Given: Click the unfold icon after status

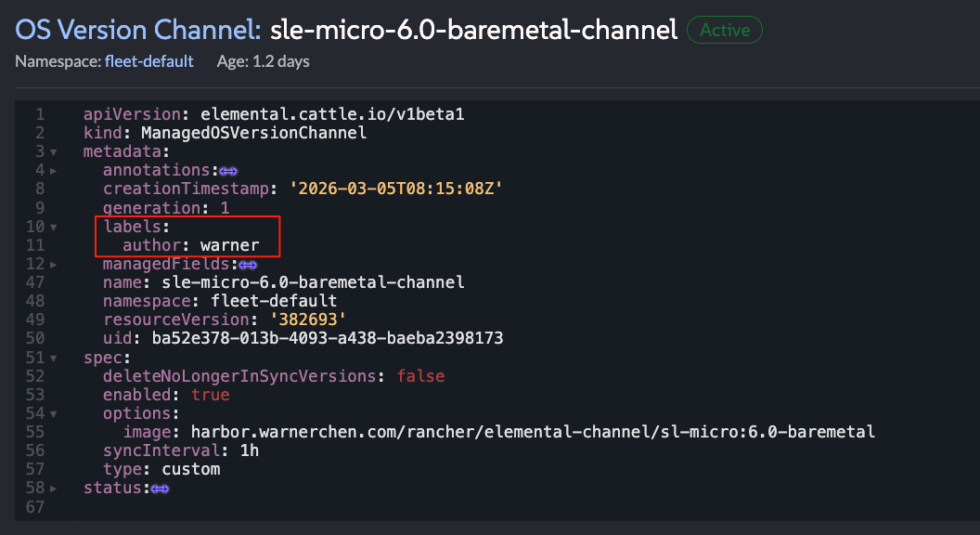Looking at the screenshot, I should (160, 489).
